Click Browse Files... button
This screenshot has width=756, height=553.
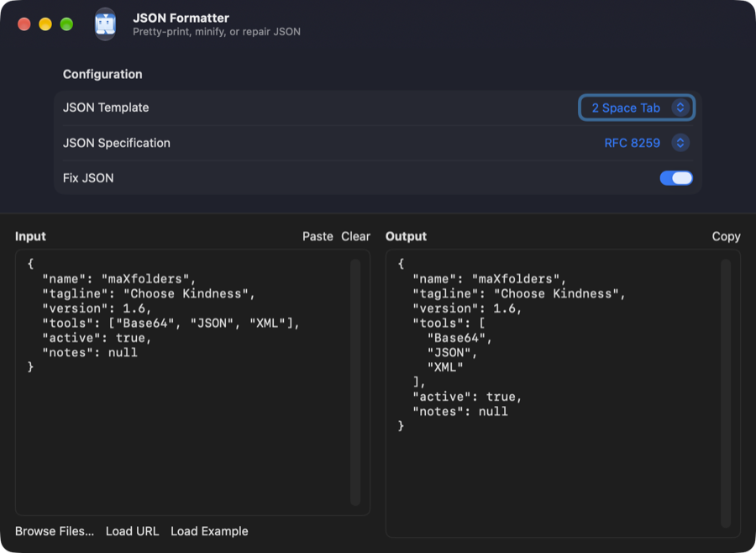click(55, 531)
